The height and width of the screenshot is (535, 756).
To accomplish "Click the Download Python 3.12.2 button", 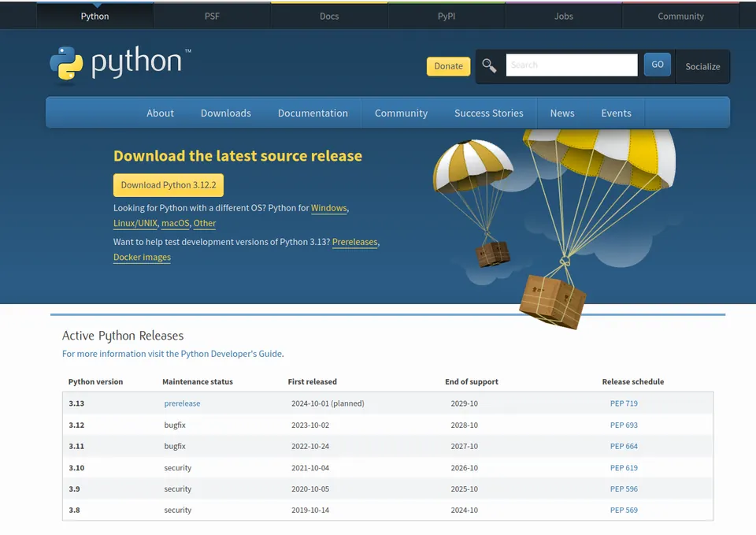I will point(169,185).
